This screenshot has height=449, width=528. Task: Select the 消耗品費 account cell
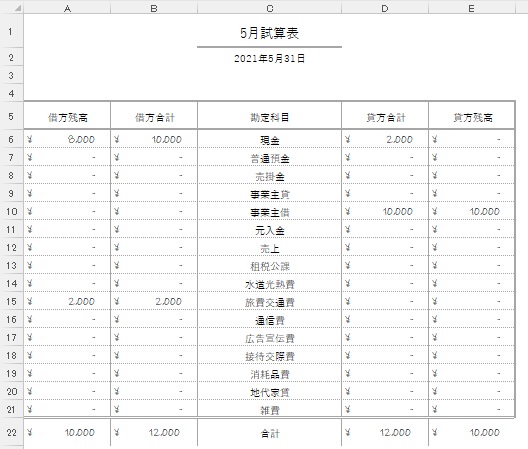(269, 373)
